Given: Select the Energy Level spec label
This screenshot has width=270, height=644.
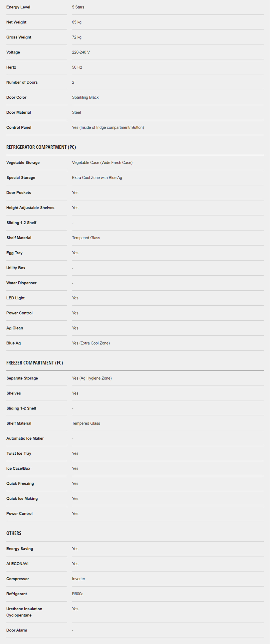Looking at the screenshot, I should [18, 7].
